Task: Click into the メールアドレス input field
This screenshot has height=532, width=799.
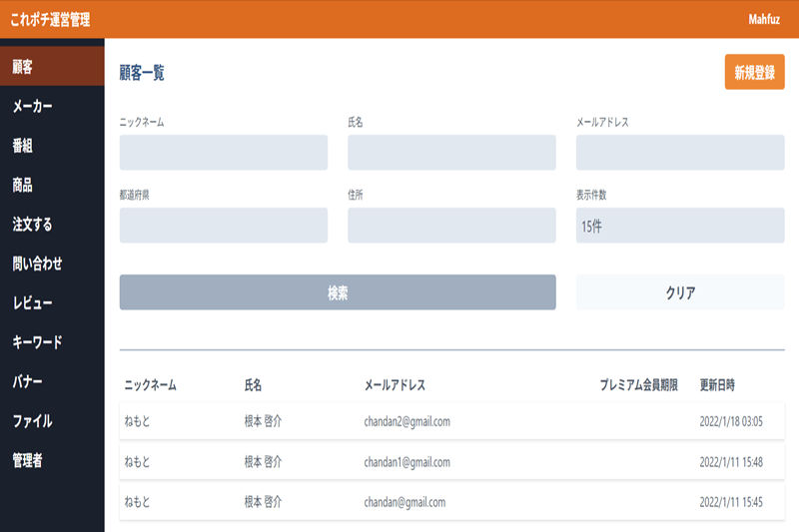Action: point(679,153)
